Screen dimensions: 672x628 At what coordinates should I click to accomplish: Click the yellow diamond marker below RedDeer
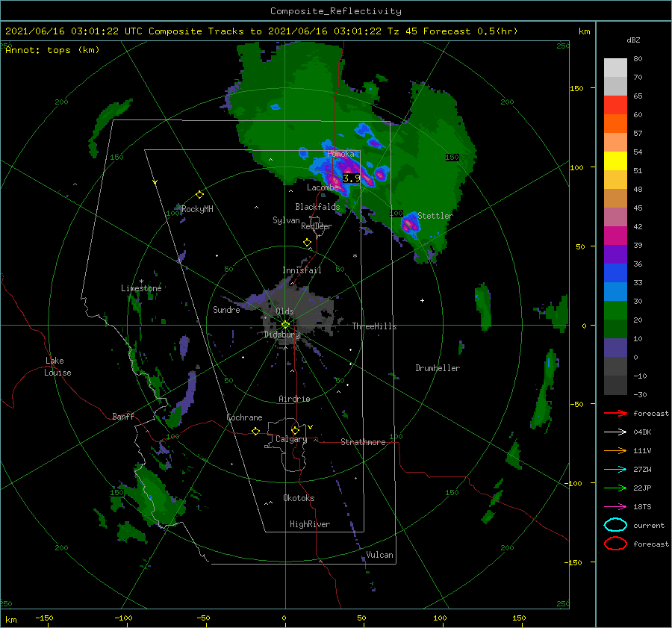[307, 243]
